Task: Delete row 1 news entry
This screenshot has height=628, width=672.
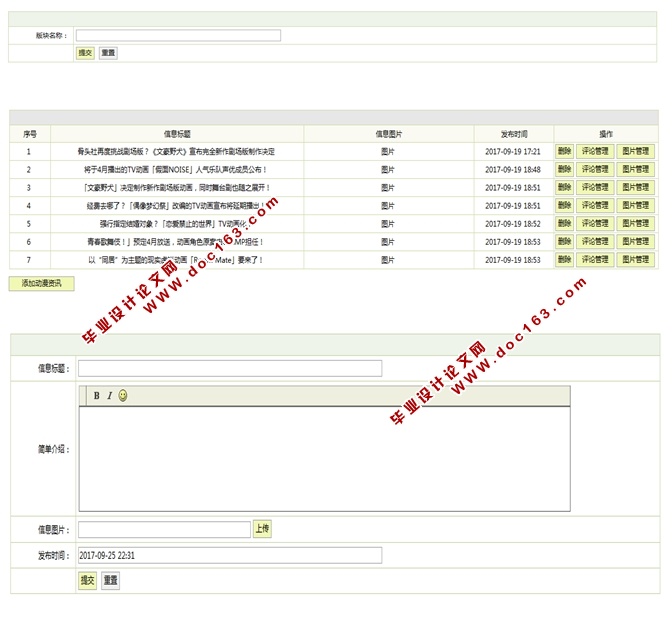Action: (564, 151)
